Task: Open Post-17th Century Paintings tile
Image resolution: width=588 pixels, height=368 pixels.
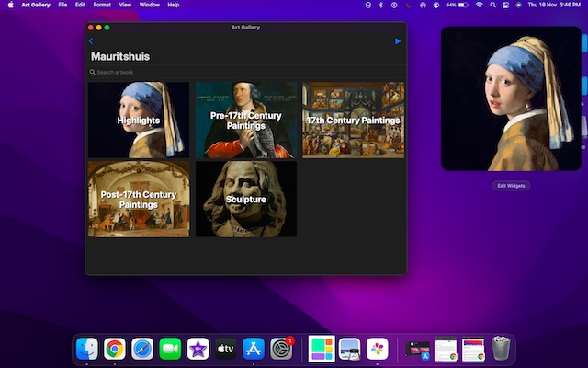Action: (x=139, y=200)
